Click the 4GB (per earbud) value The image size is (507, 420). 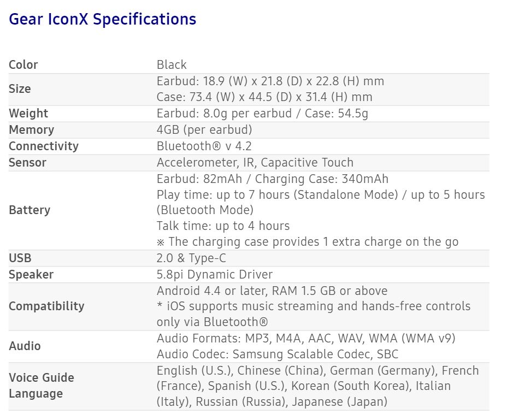[x=204, y=130]
